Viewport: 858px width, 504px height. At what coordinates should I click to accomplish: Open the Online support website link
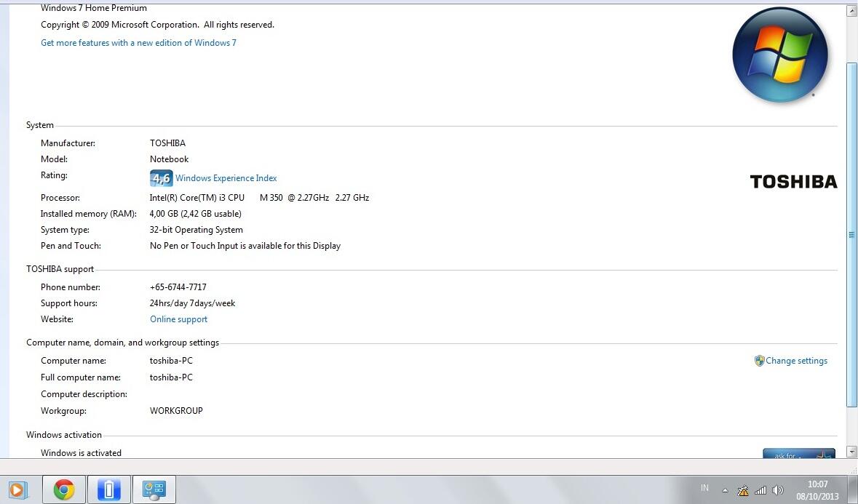pyautogui.click(x=178, y=319)
